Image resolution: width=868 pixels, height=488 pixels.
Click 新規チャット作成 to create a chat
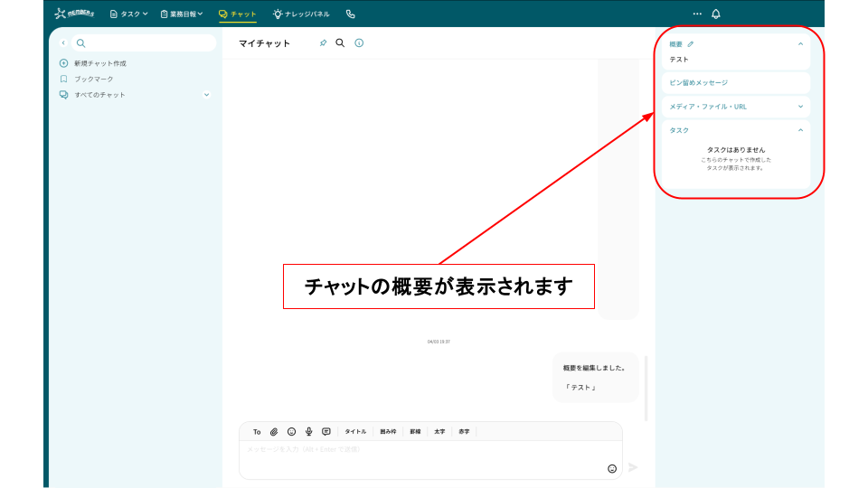(99, 63)
